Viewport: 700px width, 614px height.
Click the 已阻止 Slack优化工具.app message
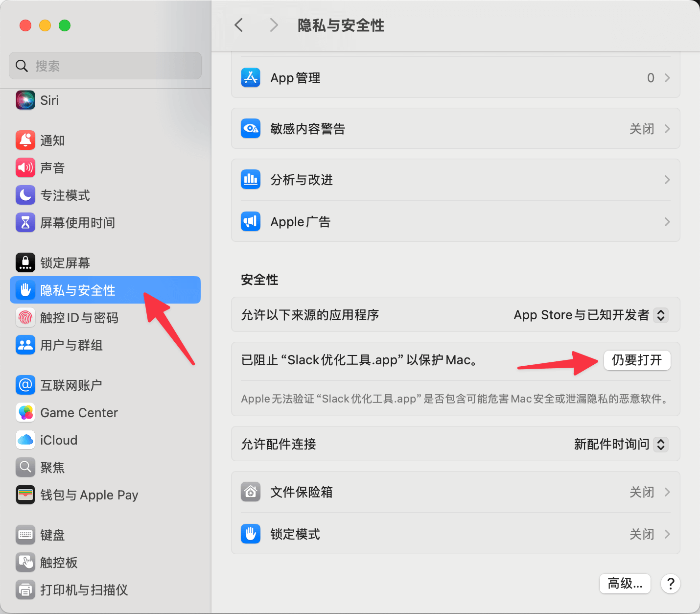[360, 360]
